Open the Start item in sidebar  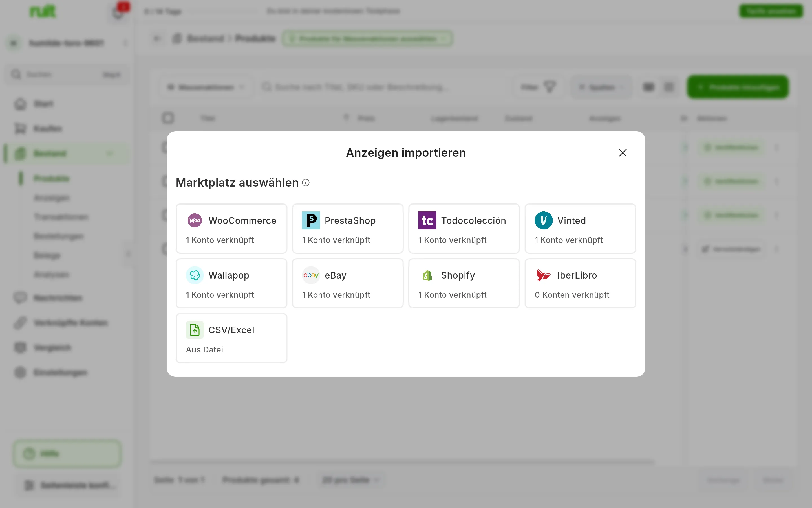(x=67, y=104)
